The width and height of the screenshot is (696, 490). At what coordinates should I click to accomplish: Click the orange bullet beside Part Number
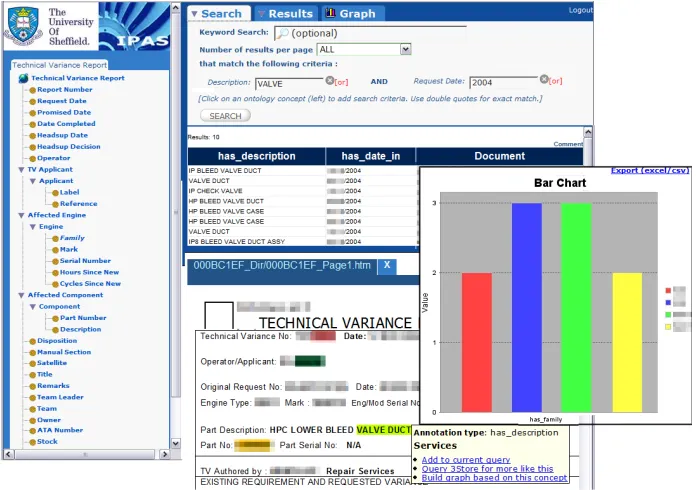55,319
